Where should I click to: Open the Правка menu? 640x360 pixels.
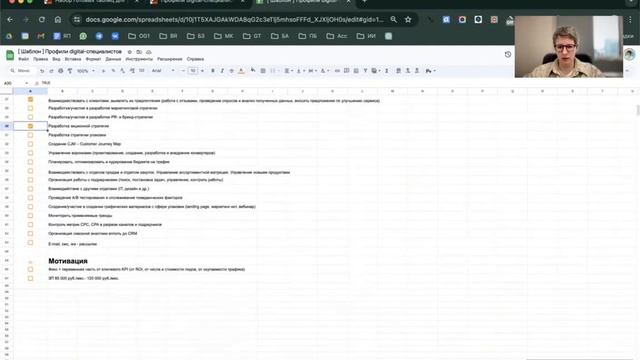[x=40, y=59]
